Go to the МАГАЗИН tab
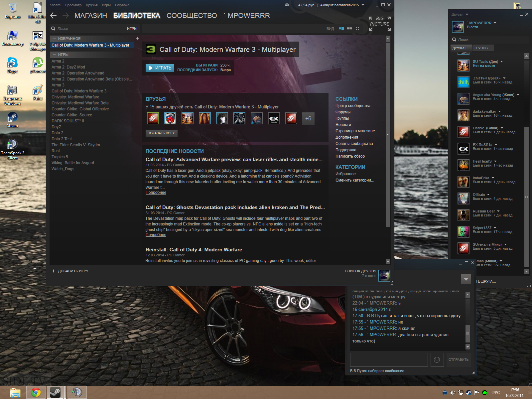The height and width of the screenshot is (399, 532). [91, 16]
